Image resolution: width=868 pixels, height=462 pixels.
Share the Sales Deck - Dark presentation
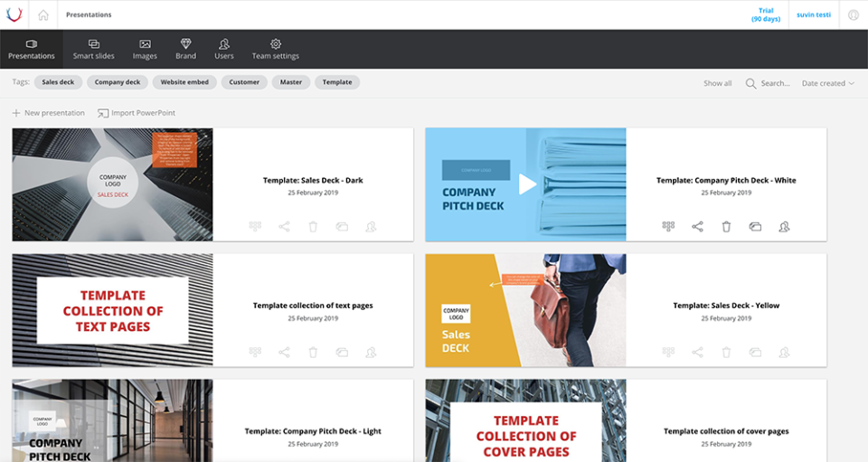284,226
